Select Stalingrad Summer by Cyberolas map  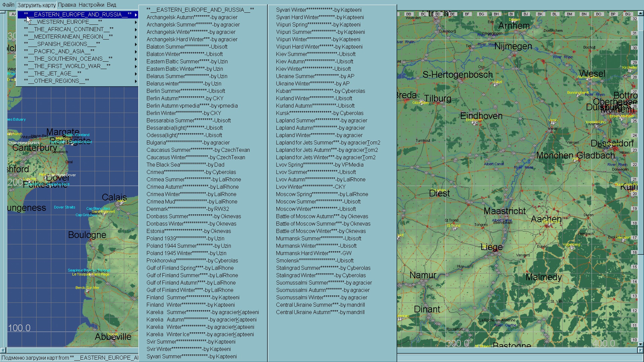[x=323, y=268]
